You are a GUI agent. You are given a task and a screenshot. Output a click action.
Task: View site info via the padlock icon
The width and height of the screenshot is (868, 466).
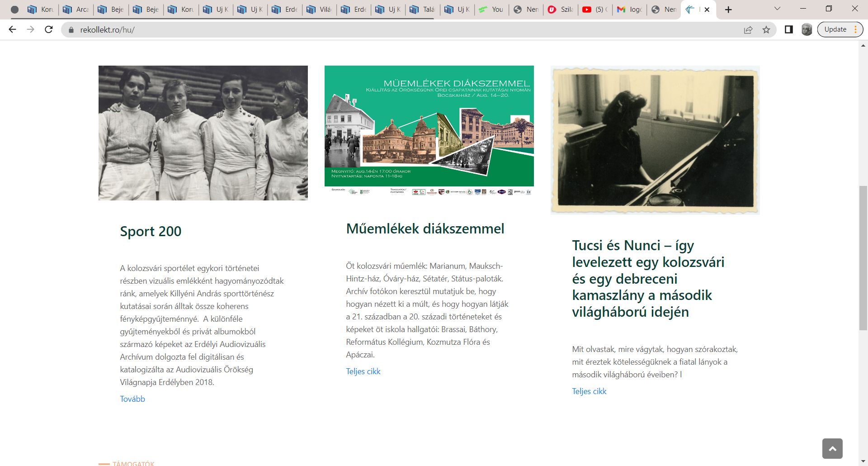coord(71,30)
